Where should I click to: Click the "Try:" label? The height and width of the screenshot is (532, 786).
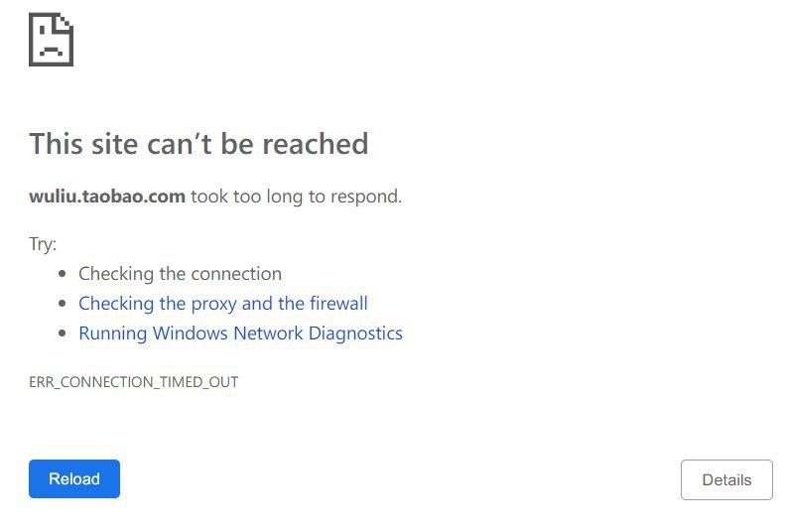click(43, 244)
